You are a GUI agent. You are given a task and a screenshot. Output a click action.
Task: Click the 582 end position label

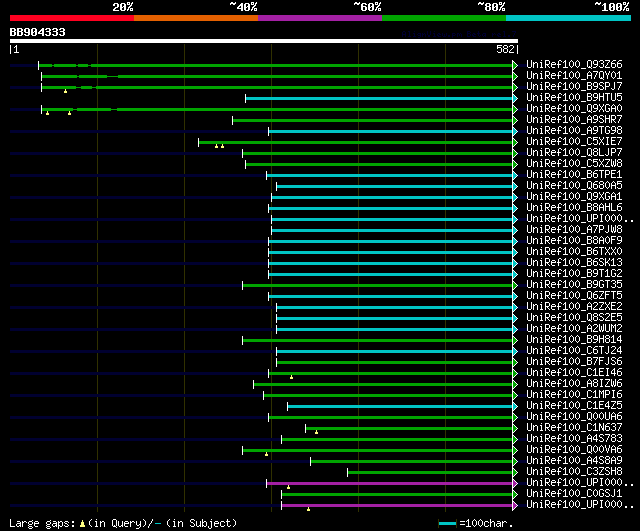coord(505,49)
